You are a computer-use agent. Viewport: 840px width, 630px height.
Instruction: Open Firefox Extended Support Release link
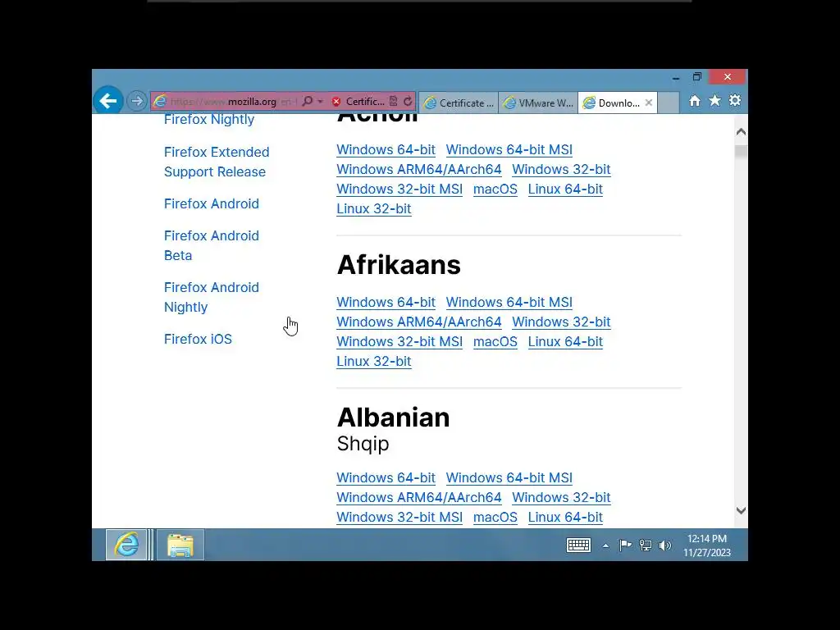click(x=217, y=162)
